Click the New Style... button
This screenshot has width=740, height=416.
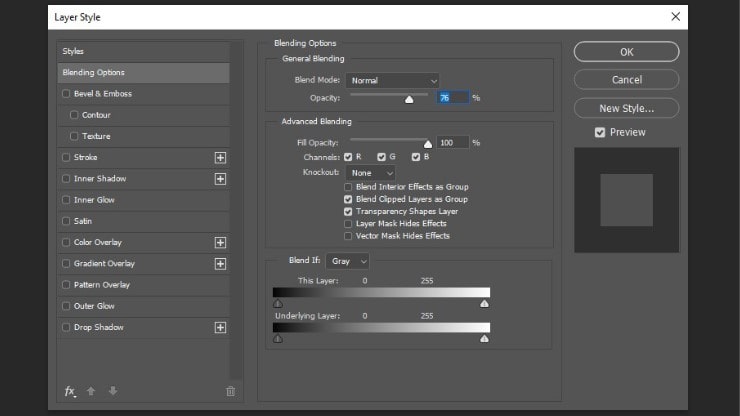[626, 108]
